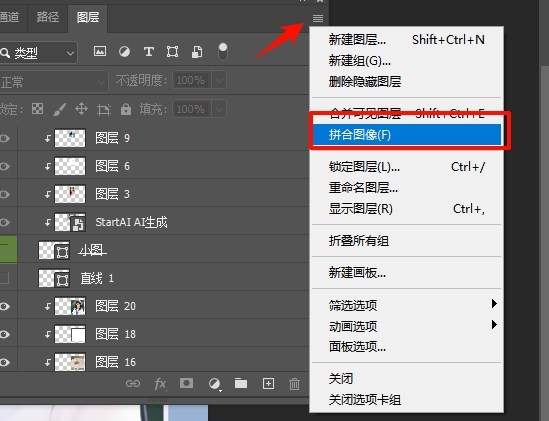The width and height of the screenshot is (549, 421).
Task: Filter layers by type (T) icon
Action: (x=148, y=52)
